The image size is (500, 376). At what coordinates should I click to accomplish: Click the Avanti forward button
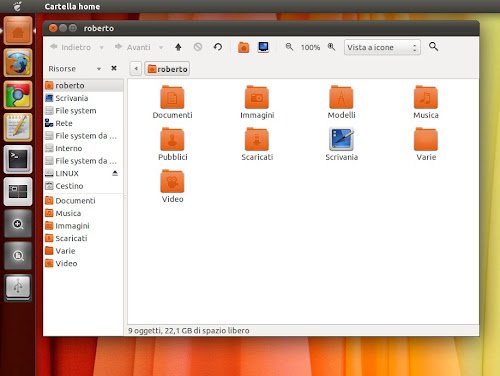tap(132, 47)
